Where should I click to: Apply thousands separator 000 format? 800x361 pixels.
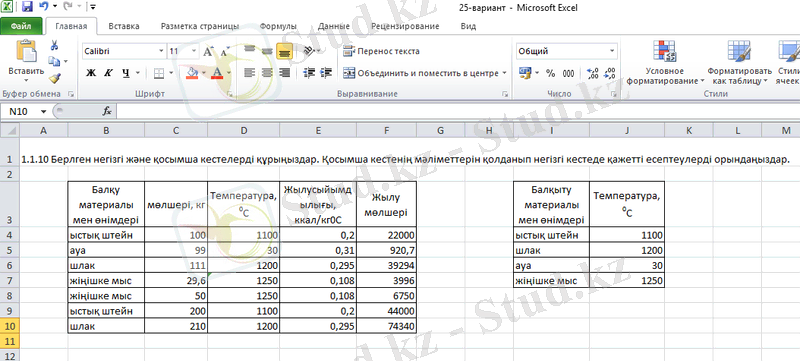point(568,73)
